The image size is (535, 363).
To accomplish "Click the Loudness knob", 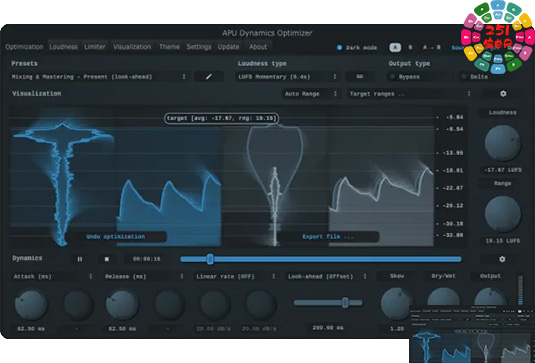I will 503,143.
